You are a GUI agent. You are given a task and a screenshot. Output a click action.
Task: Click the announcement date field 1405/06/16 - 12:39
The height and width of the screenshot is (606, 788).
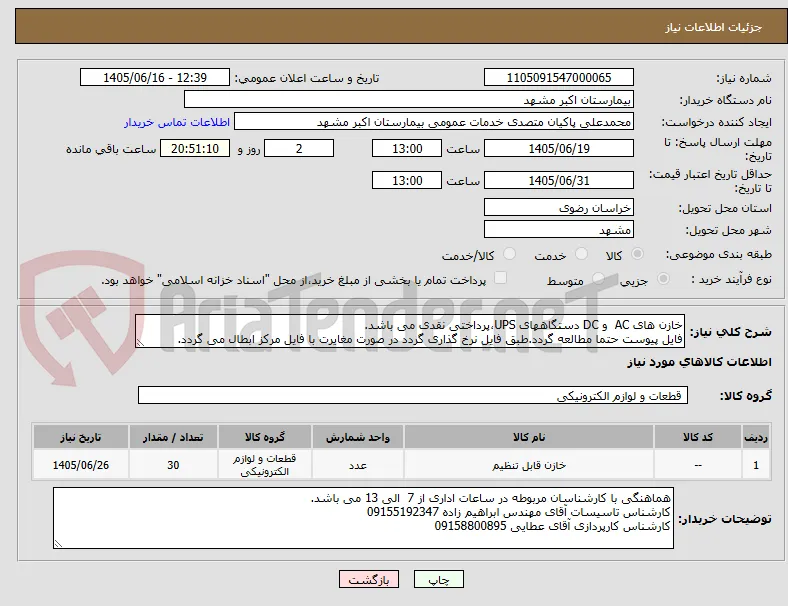[155, 77]
